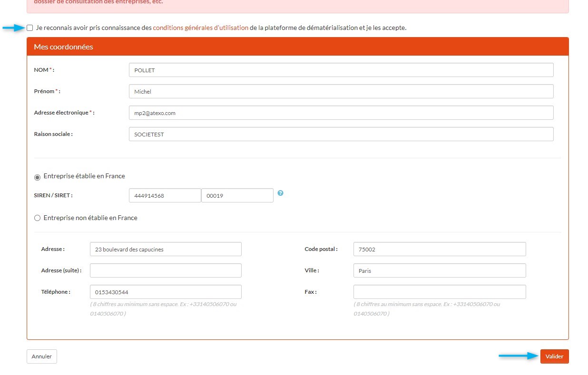Select the Code postal field 75002
Viewport: 588px width, 375px height.
tap(439, 249)
